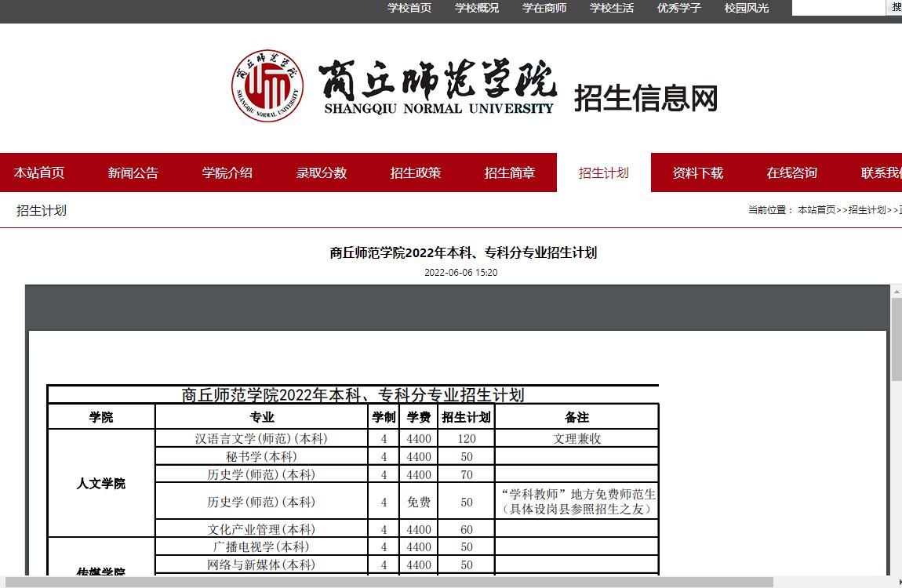This screenshot has width=902, height=588.
Task: Click remark cell 文理兼收
Action: (x=577, y=438)
